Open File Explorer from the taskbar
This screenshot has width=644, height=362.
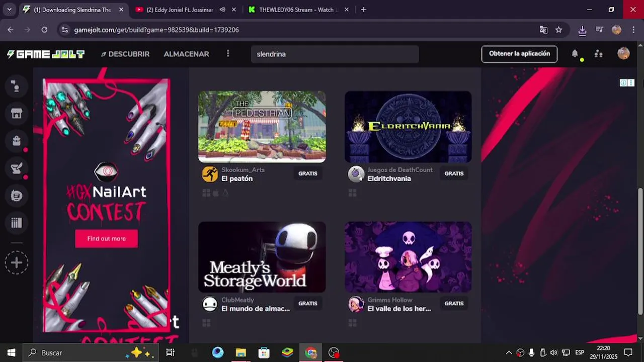241,353
